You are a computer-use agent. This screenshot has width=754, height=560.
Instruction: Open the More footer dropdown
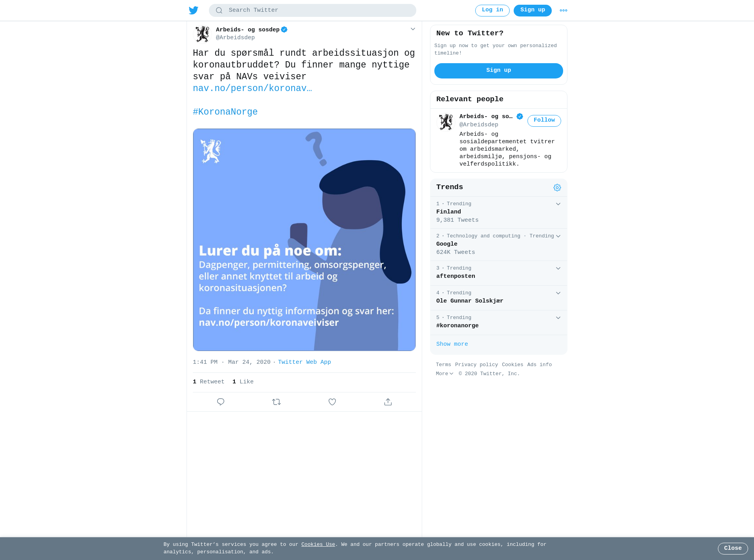click(x=445, y=374)
